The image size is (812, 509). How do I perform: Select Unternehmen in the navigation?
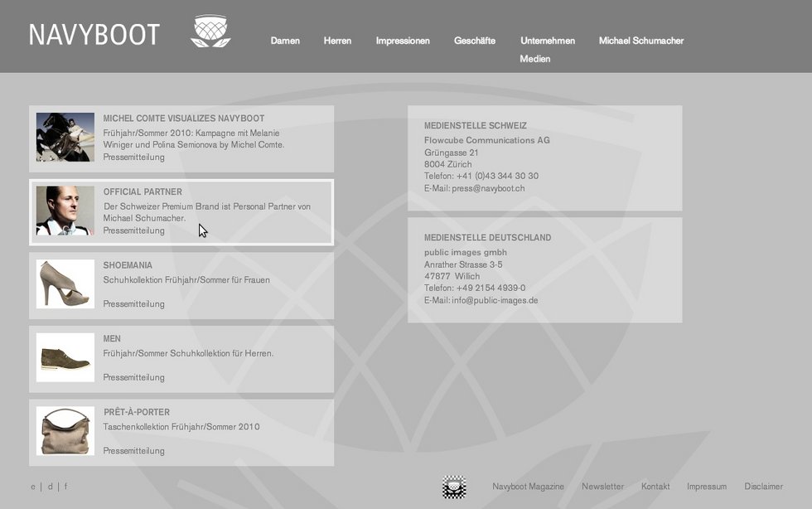(x=548, y=41)
